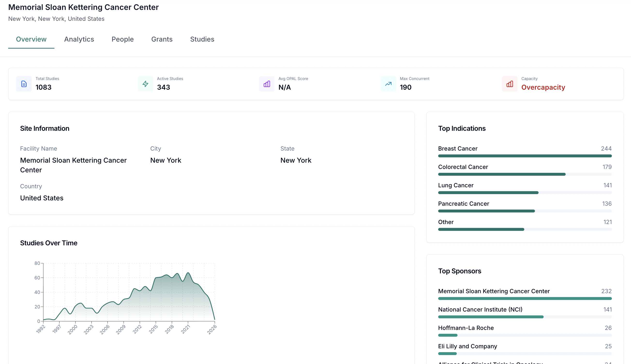Click the Lung Cancer indication label
Screen dimensions: 631x364
click(456, 185)
